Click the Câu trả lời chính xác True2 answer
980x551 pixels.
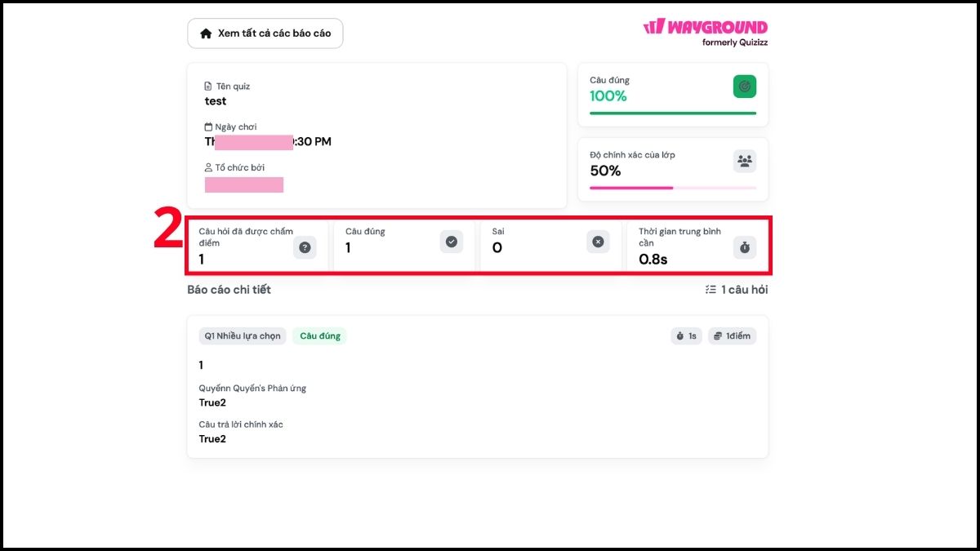tap(212, 439)
